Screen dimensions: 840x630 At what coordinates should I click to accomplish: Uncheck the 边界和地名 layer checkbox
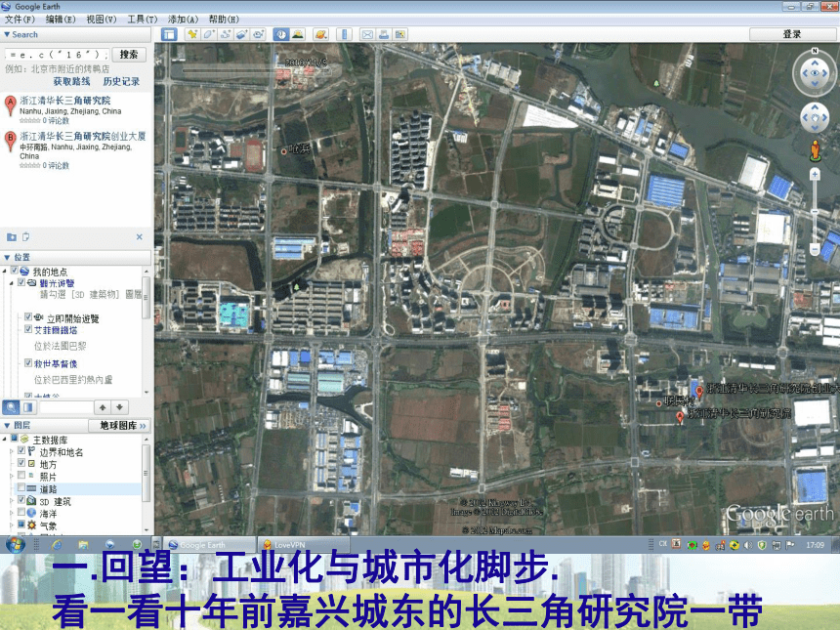[x=21, y=451]
